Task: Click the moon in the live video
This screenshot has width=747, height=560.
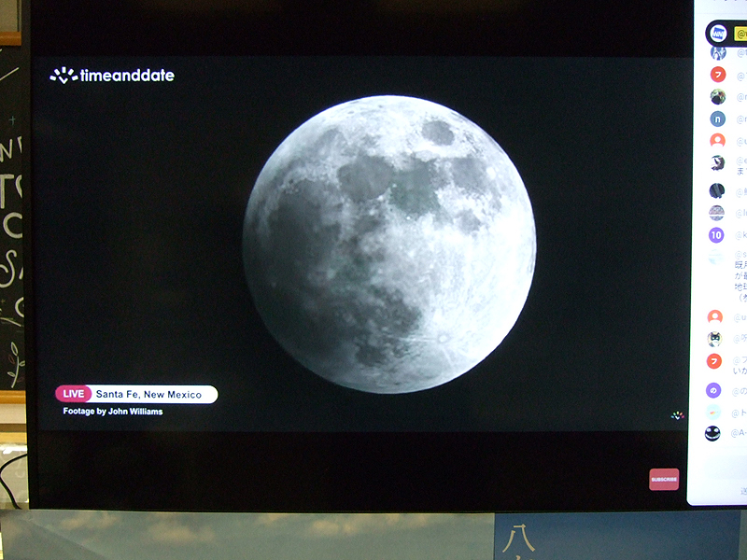Action: click(389, 243)
